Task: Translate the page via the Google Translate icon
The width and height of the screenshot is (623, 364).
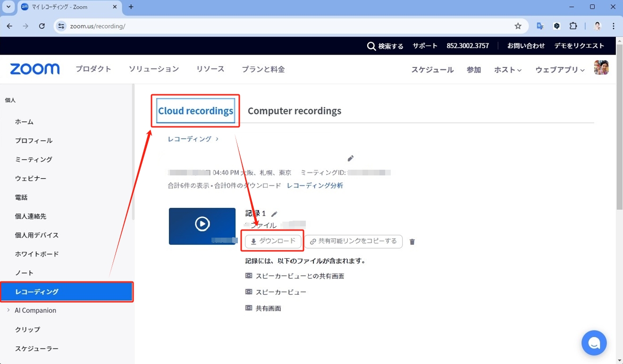Action: pyautogui.click(x=539, y=26)
